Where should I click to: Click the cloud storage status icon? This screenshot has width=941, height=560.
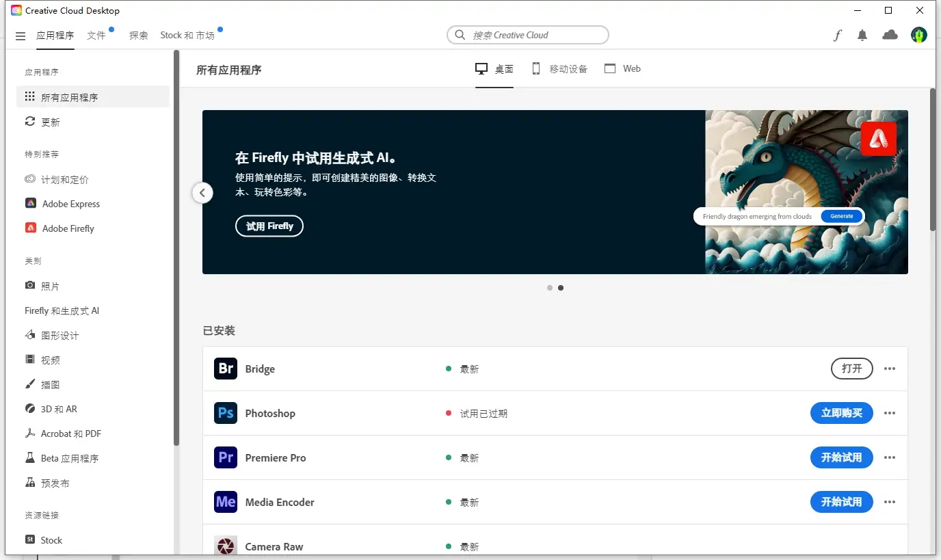point(890,35)
